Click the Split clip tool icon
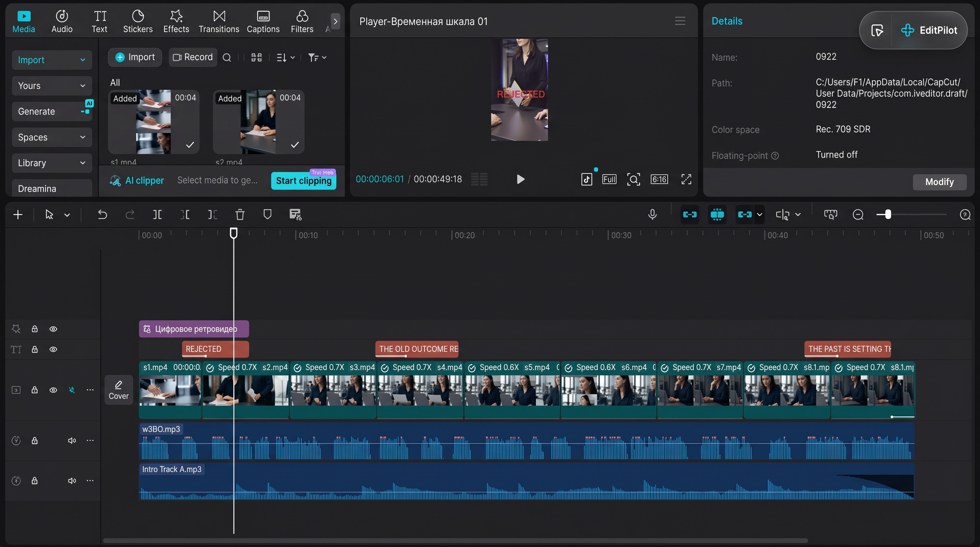This screenshot has width=980, height=547. (x=157, y=214)
